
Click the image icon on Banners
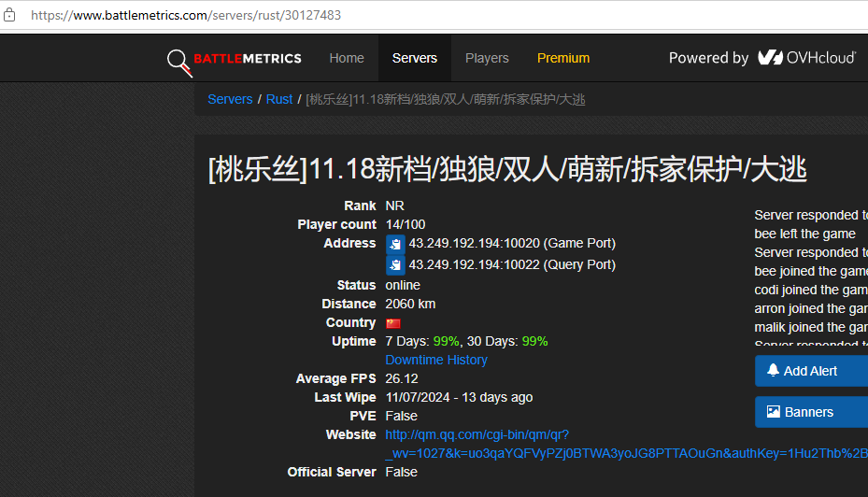[x=773, y=412]
